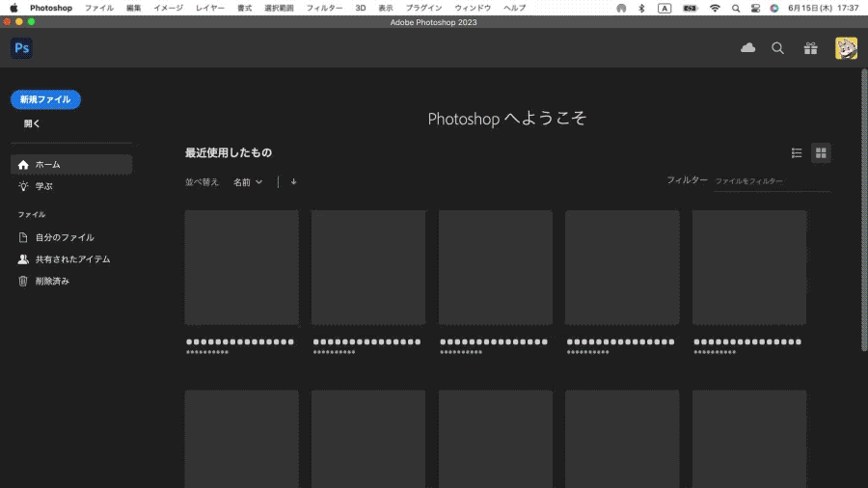The image size is (868, 488).
Task: Switch to list view icon
Action: pyautogui.click(x=797, y=153)
